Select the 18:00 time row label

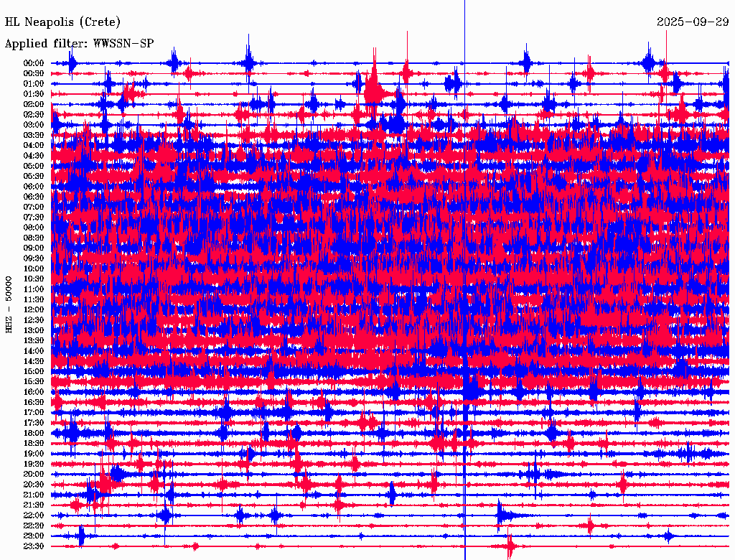34,434
